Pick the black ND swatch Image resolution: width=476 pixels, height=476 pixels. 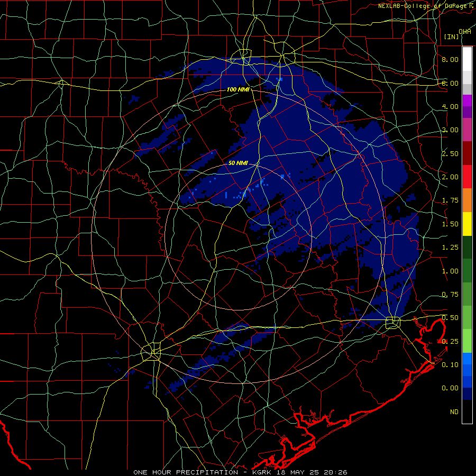click(x=467, y=411)
